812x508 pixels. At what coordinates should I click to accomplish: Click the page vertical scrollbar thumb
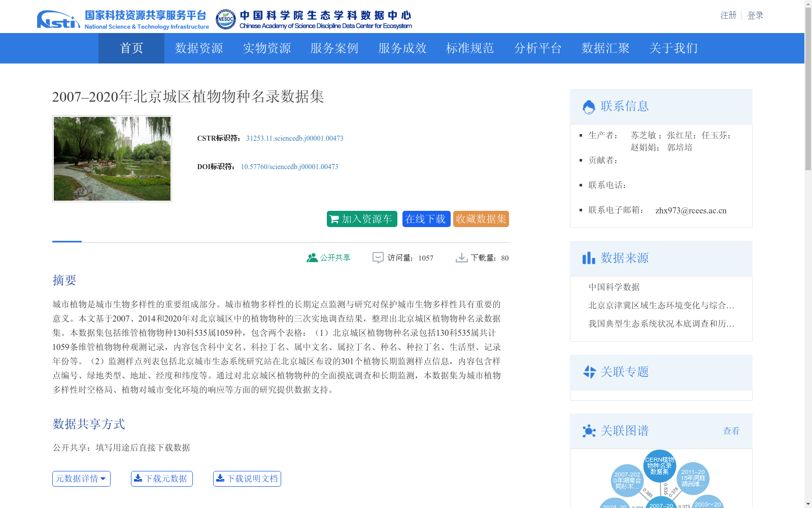[x=808, y=89]
